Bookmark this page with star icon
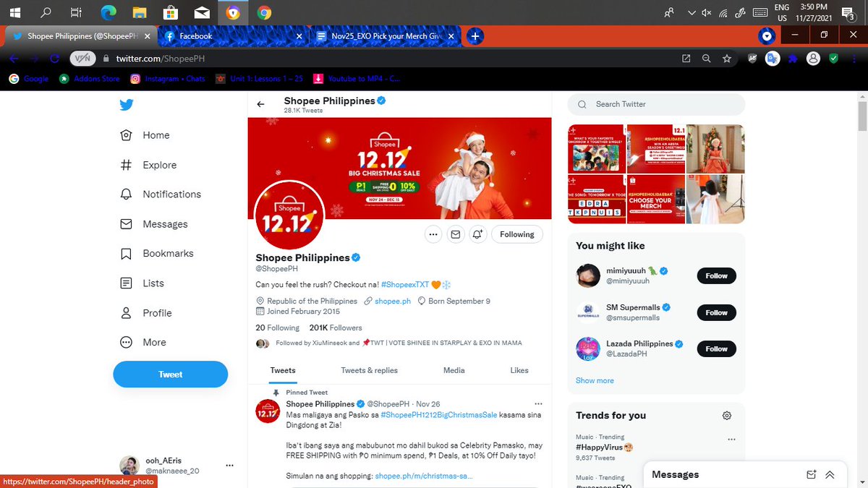The width and height of the screenshot is (868, 488). (727, 59)
